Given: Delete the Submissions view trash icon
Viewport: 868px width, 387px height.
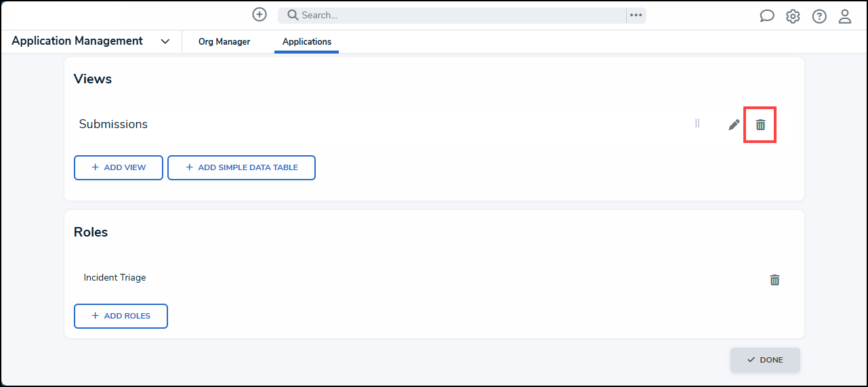Looking at the screenshot, I should click(760, 125).
